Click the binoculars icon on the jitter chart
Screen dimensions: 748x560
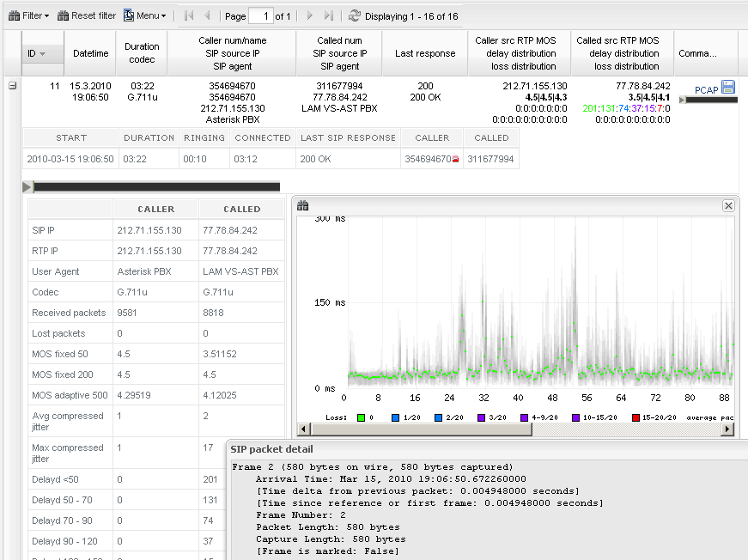[x=302, y=205]
